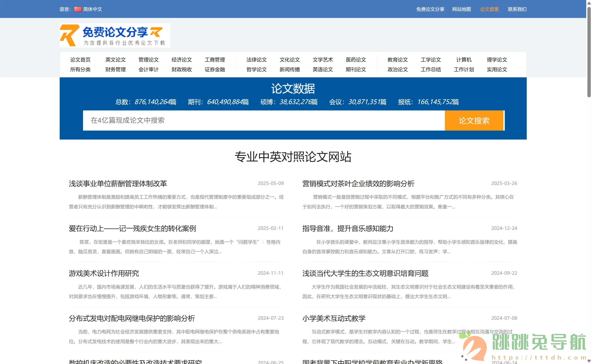This screenshot has height=364, width=592.
Task: Open 法律论文 category
Action: (256, 59)
